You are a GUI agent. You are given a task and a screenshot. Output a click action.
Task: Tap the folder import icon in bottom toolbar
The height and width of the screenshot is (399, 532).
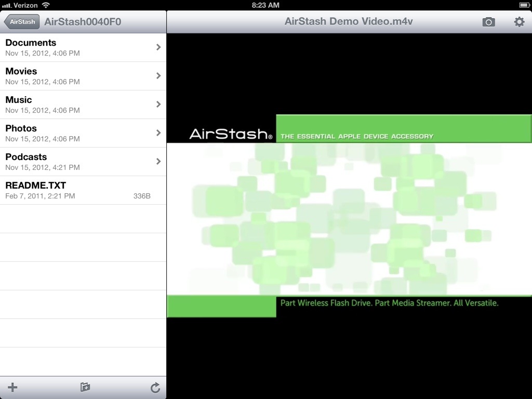tap(85, 387)
